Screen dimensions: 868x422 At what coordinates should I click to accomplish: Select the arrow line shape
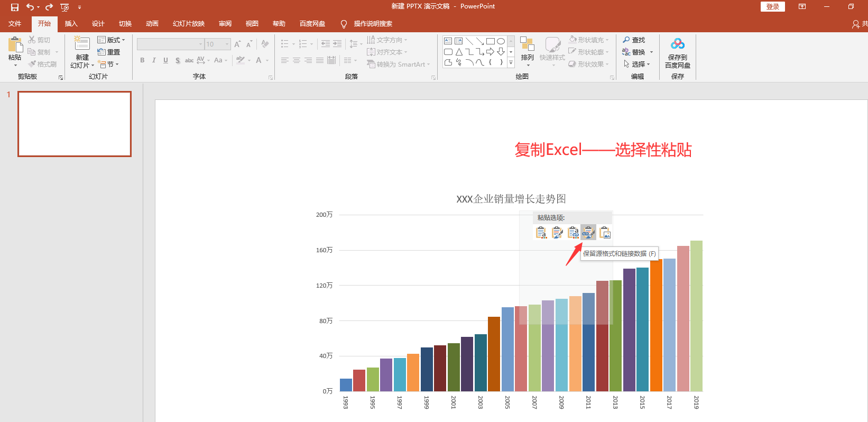coord(480,41)
